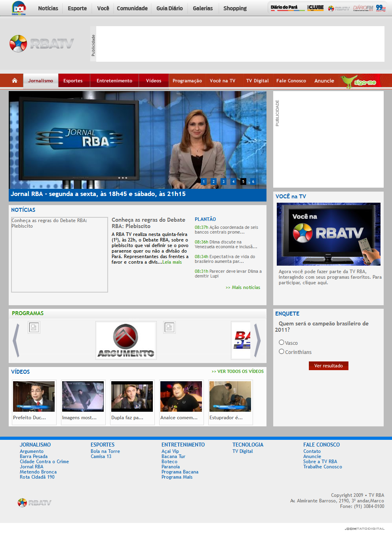Open the Diário FM logo link
The height and width of the screenshot is (538, 392).
tap(363, 8)
